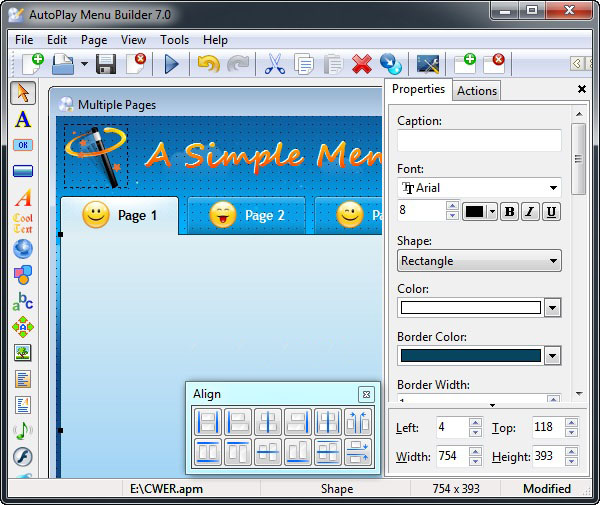
Task: Increase font size with up stepper
Action: [452, 206]
